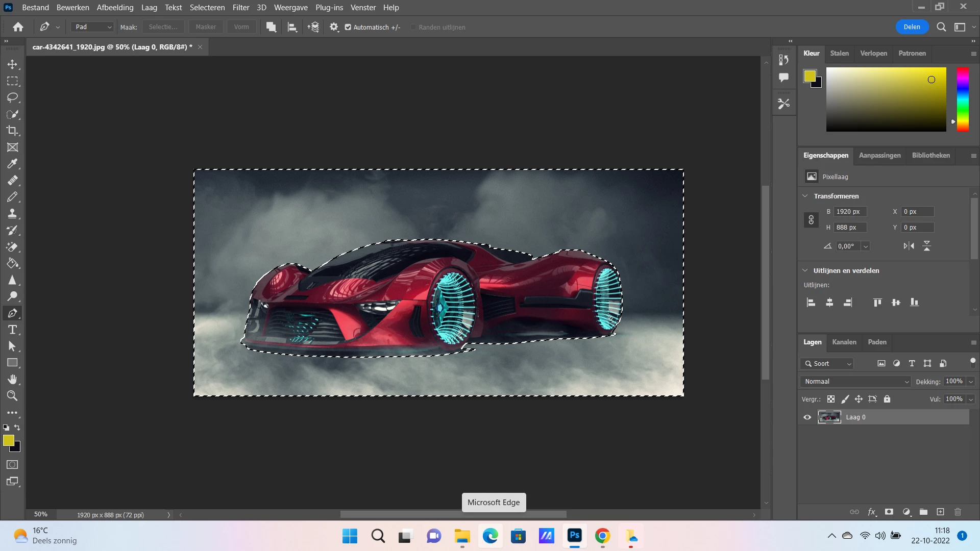Viewport: 980px width, 551px height.
Task: Add a layer mask icon
Action: (x=889, y=512)
